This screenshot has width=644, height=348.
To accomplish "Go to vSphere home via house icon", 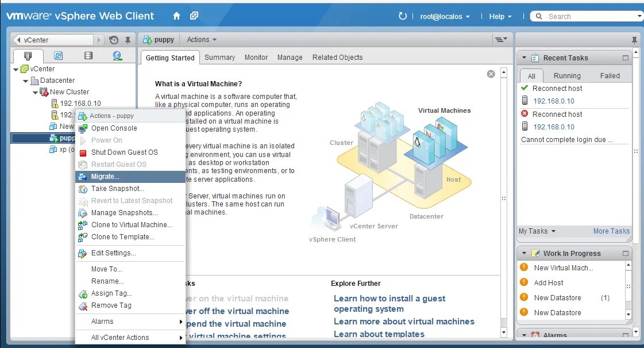I will click(x=176, y=16).
